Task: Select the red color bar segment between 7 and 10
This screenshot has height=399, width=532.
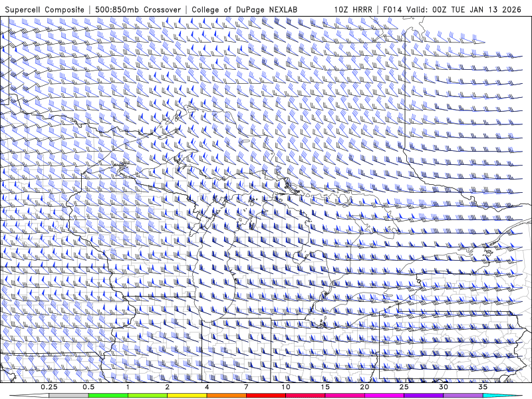Action: tap(265, 396)
